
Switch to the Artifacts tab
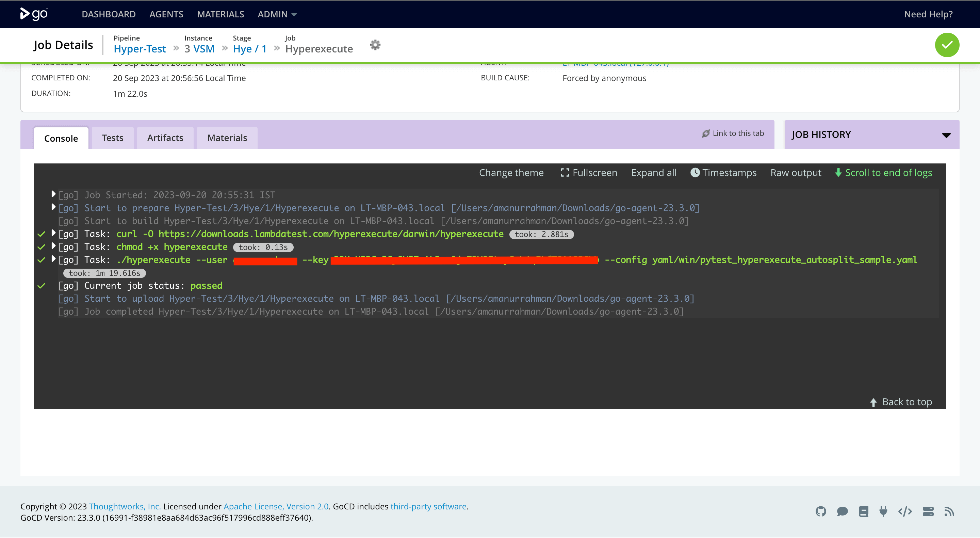click(165, 138)
